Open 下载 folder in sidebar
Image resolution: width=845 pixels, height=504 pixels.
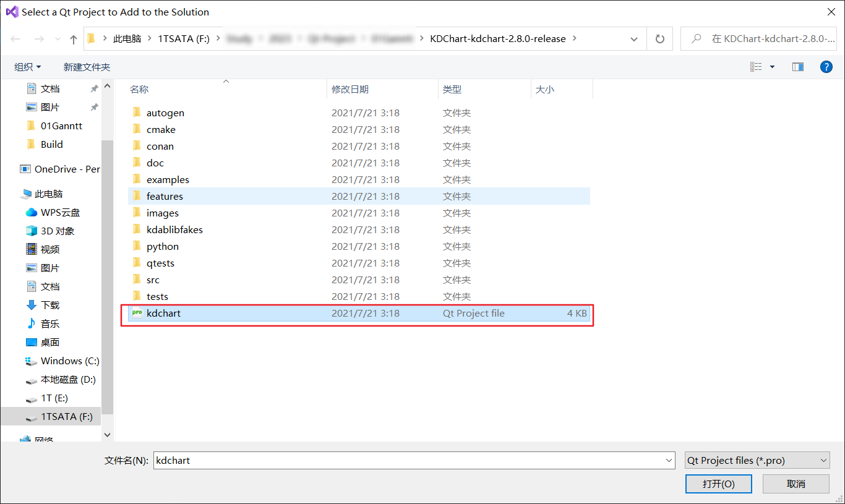(50, 305)
